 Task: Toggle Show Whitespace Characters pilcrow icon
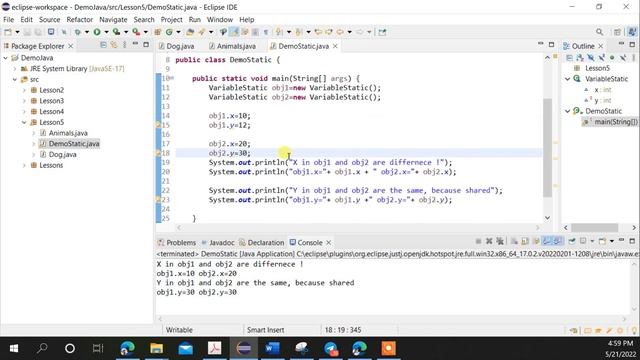point(266,32)
